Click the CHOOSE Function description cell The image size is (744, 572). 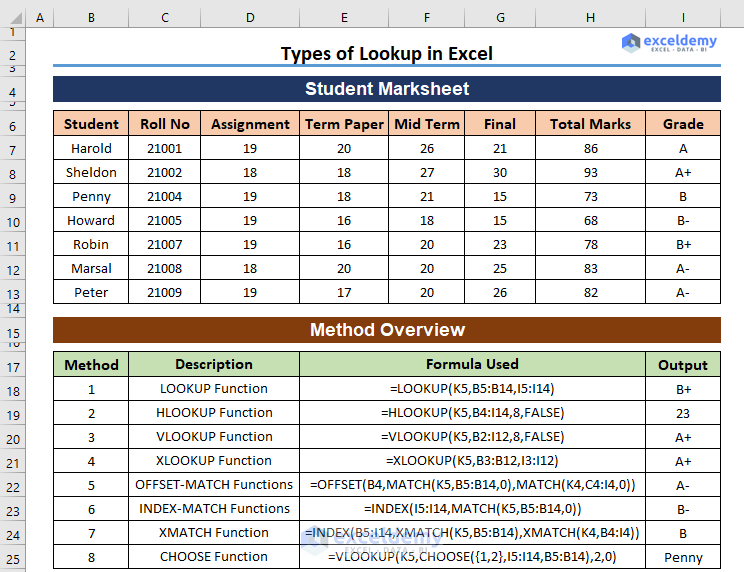pos(214,556)
